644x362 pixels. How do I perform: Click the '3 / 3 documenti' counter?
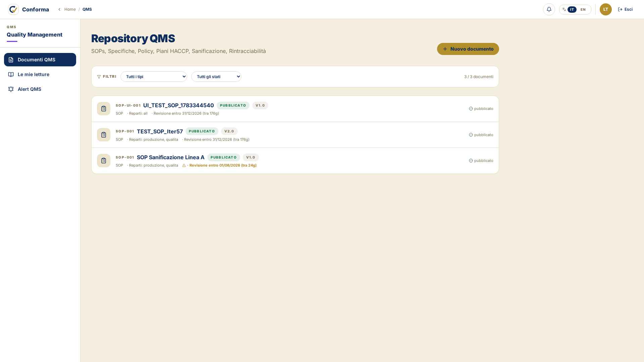point(479,77)
